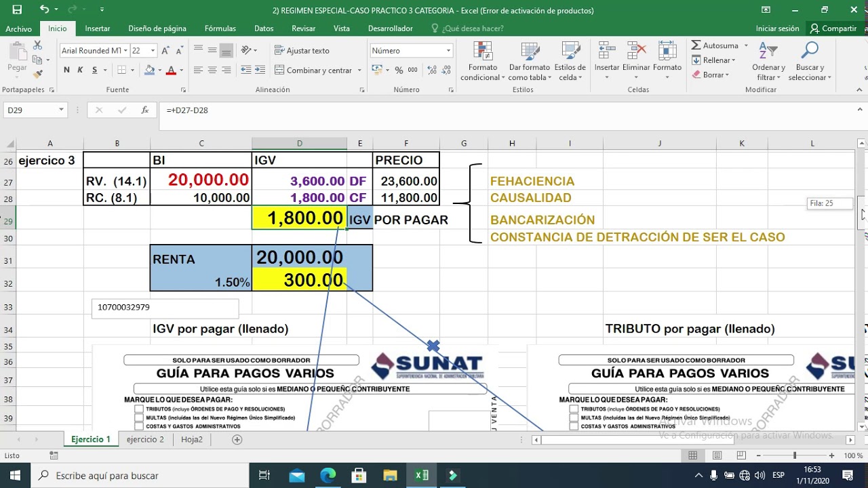Add a new sheet with the plus icon
Screen dimensions: 868x488
[237, 439]
